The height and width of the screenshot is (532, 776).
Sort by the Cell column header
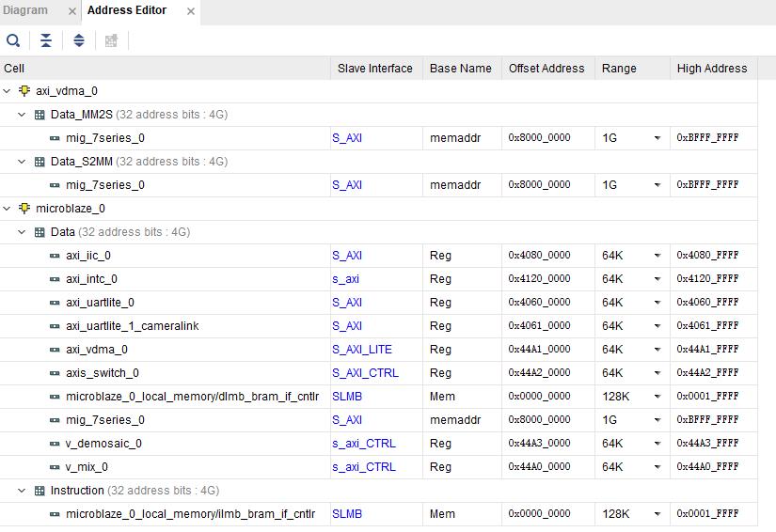pos(165,69)
